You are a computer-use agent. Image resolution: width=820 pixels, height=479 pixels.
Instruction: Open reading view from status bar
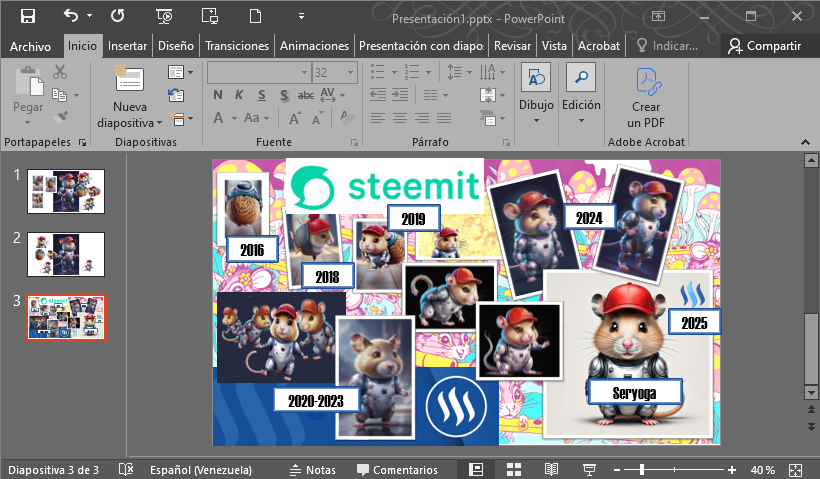(x=551, y=469)
